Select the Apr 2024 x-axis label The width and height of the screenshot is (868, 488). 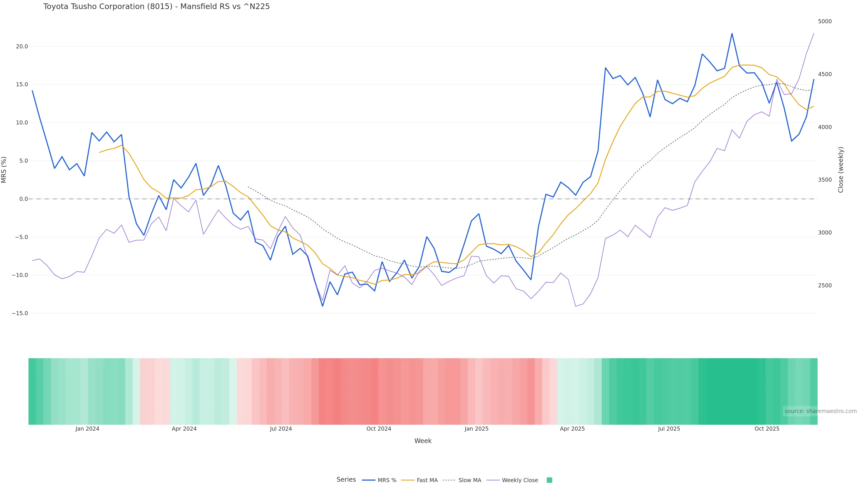(x=184, y=429)
